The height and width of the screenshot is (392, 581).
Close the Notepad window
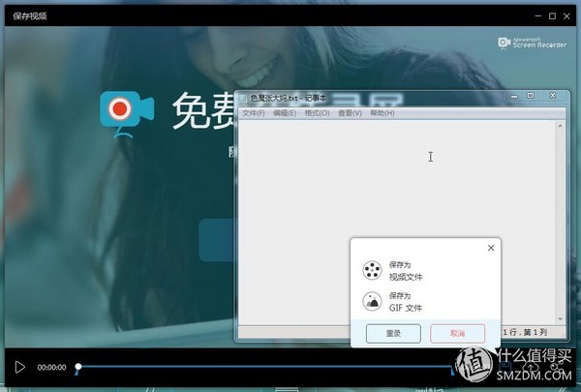553,96
